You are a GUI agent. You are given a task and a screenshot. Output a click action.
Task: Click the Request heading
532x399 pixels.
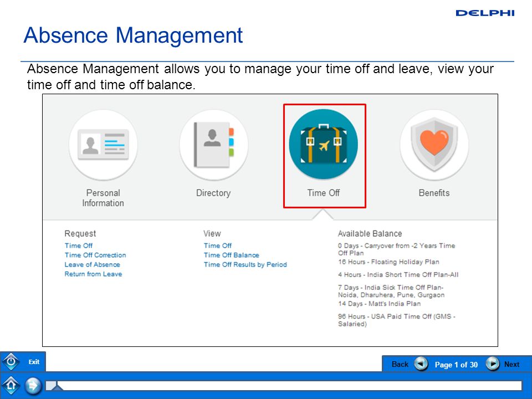point(80,233)
